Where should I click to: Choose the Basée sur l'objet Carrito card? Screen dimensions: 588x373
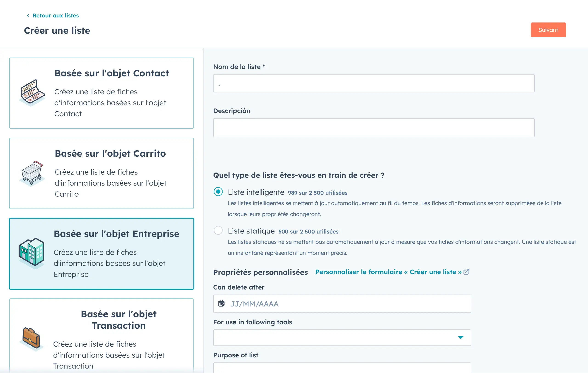pos(102,173)
